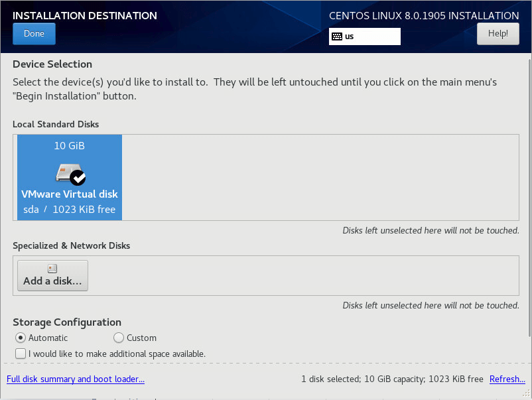Click the 'Storage Configuration' heading
Image resolution: width=532 pixels, height=400 pixels.
pyautogui.click(x=66, y=322)
